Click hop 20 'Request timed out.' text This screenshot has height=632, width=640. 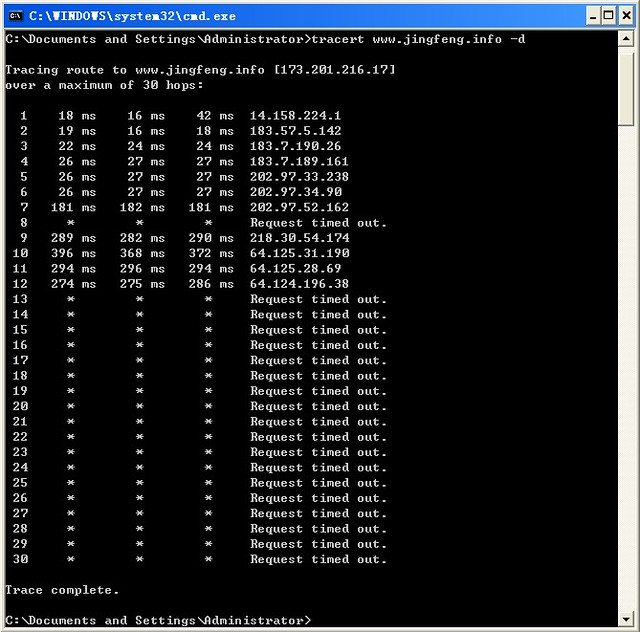click(318, 406)
